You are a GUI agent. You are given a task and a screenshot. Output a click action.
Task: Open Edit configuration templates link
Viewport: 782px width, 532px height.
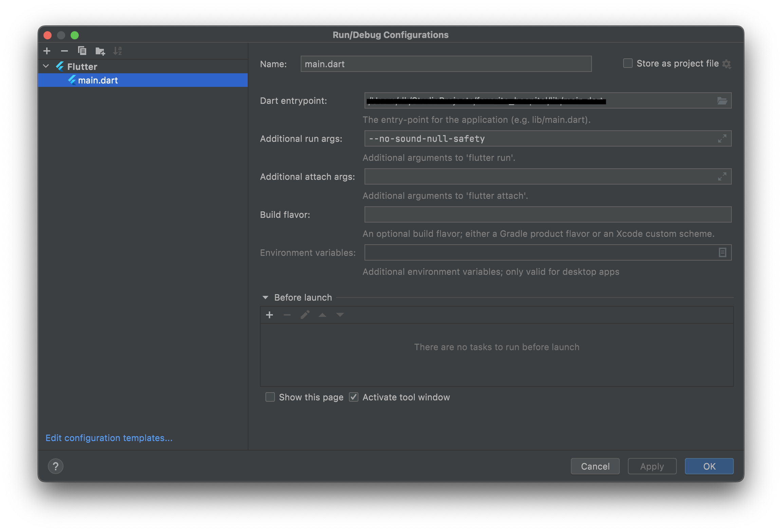(109, 438)
